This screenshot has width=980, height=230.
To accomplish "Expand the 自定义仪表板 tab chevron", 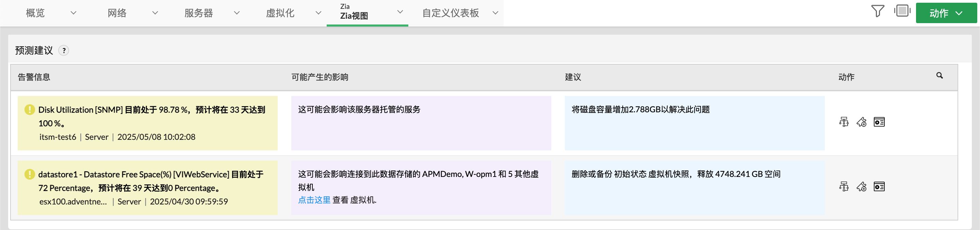I will click(x=495, y=13).
